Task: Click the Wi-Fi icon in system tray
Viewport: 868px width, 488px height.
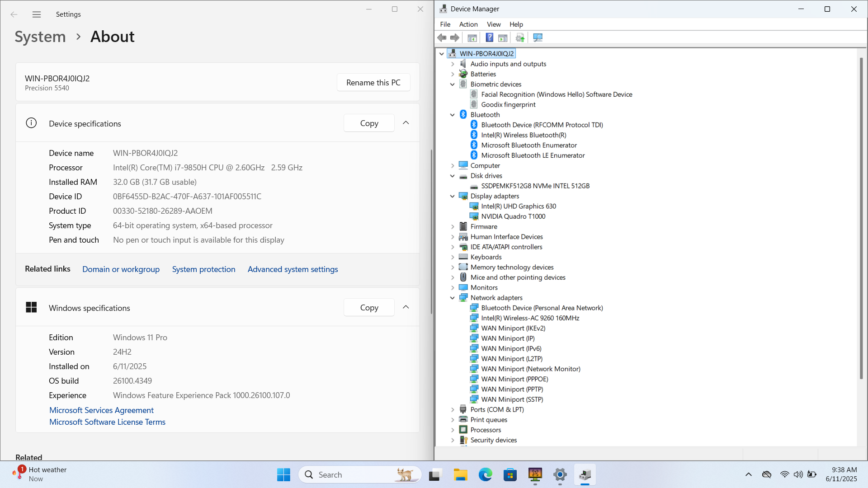Action: 784,474
